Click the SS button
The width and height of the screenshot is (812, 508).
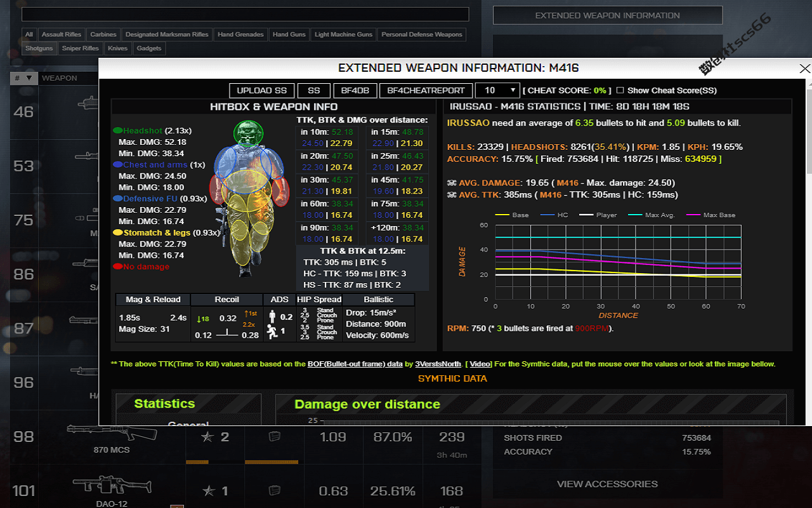313,90
